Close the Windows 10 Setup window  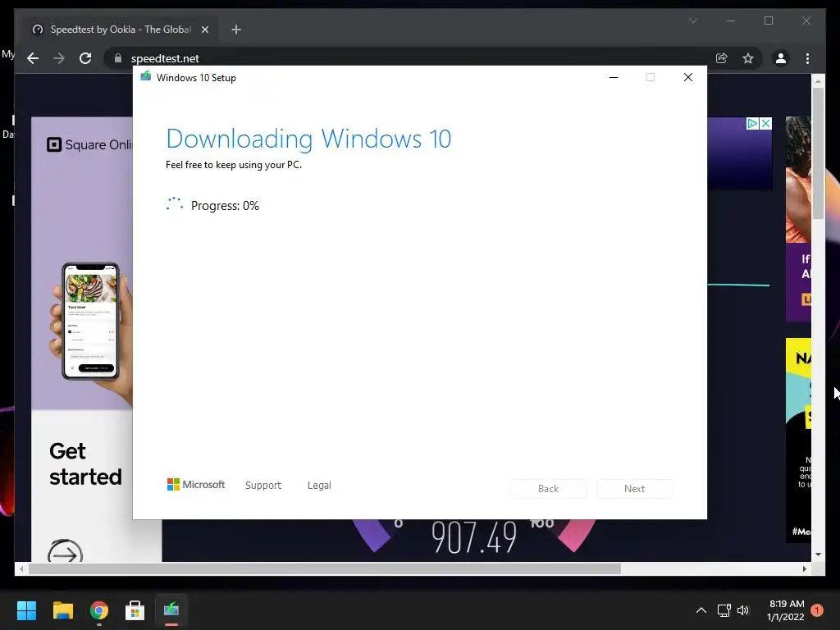click(x=688, y=78)
